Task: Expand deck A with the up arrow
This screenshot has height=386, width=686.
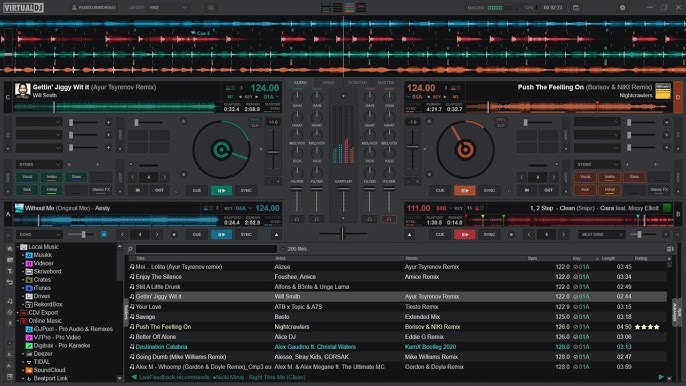Action: [x=276, y=235]
